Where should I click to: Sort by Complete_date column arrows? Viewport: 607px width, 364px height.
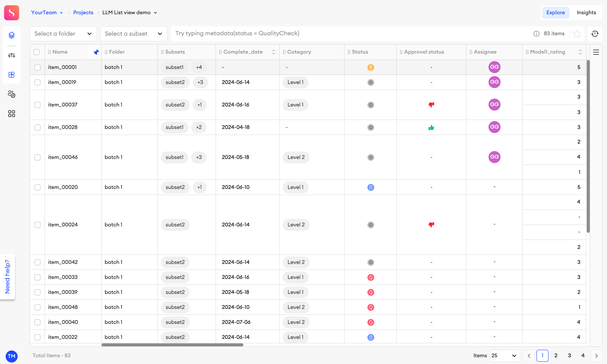274,52
